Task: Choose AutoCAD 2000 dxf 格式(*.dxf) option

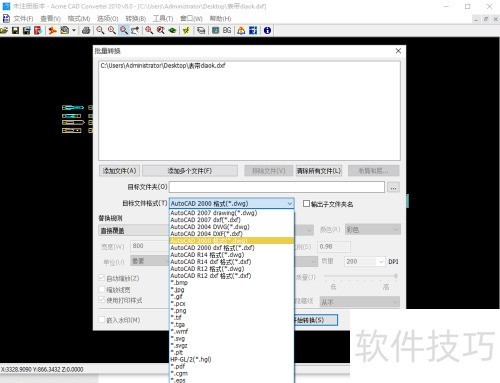Action: tap(232, 248)
